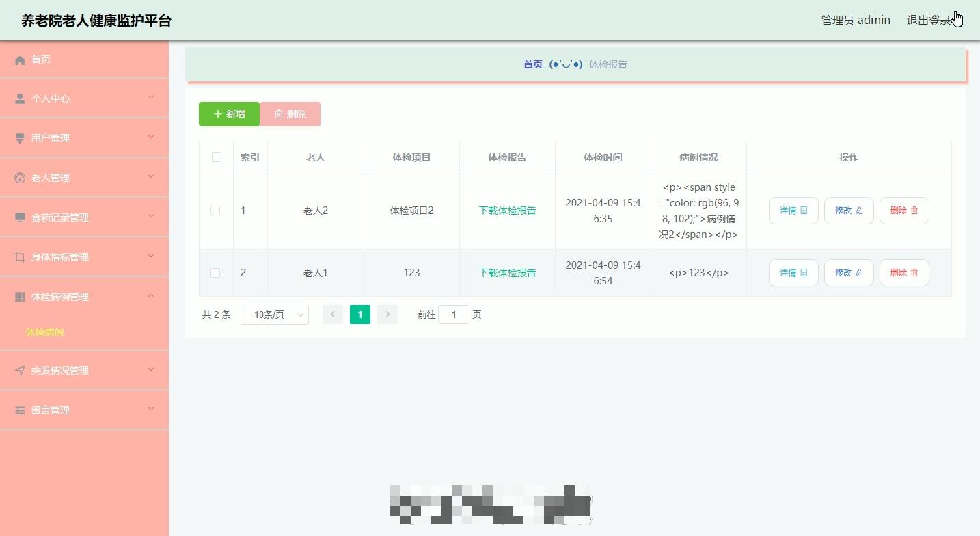This screenshot has width=980, height=536.
Task: Expand the 留言管理 menu chevron
Action: coord(151,410)
